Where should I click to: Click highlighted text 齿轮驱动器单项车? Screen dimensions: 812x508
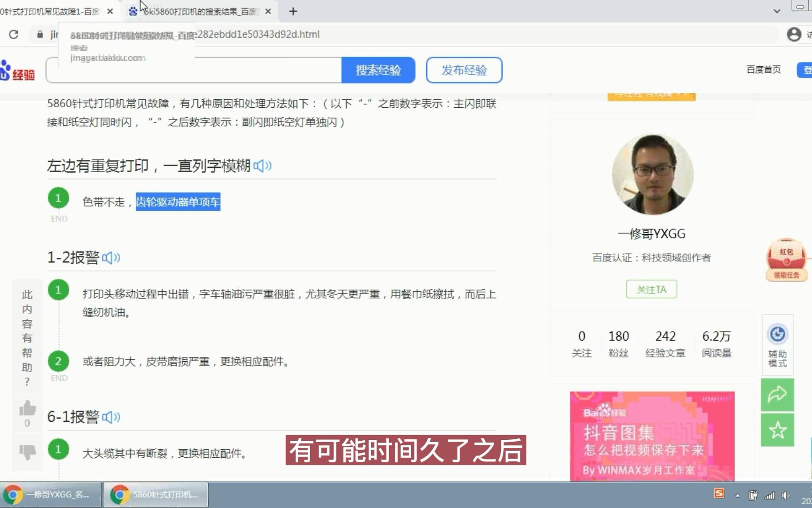point(178,202)
